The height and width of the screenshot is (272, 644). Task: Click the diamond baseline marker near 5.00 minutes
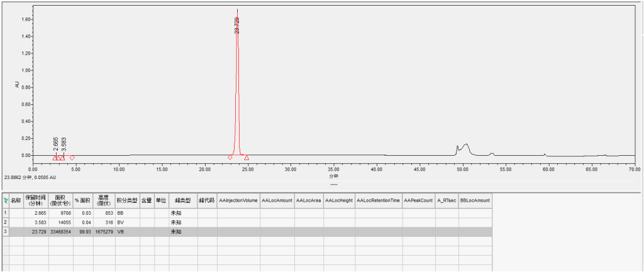click(x=72, y=158)
